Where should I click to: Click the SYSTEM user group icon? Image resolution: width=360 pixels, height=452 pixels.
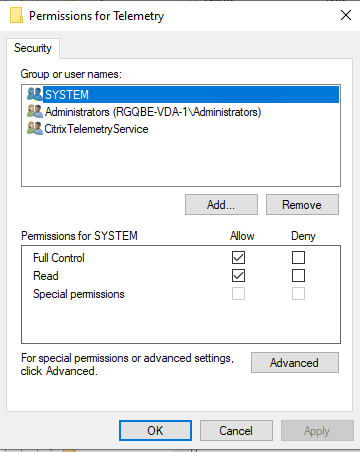35,94
